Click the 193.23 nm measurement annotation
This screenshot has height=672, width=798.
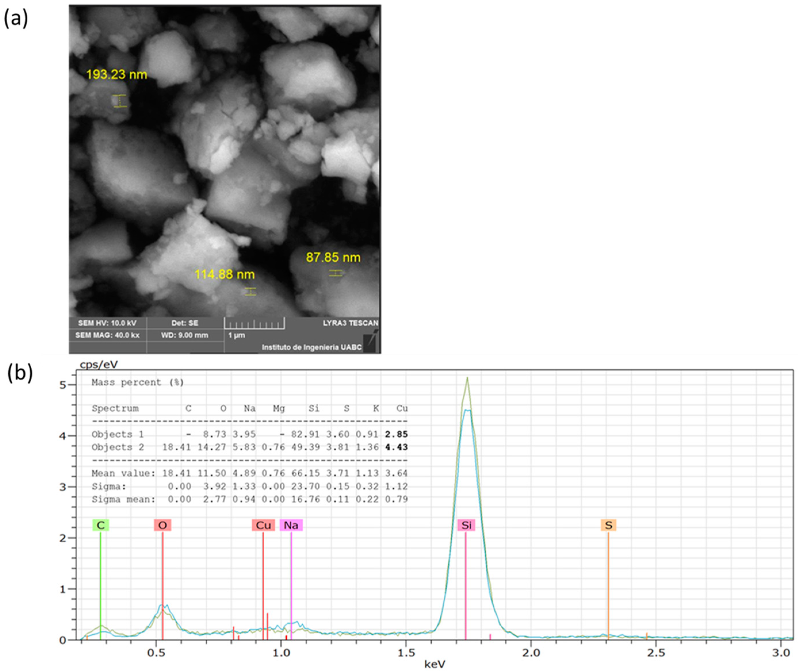coord(116,74)
